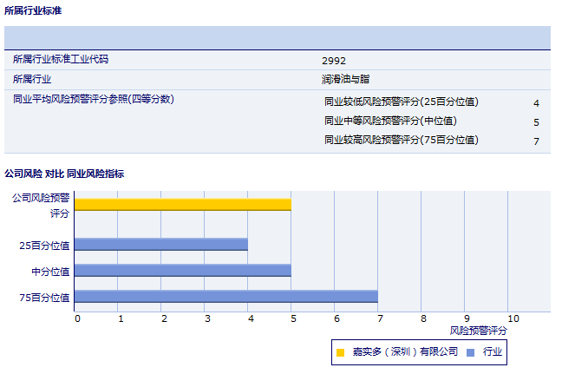
Task: Click the 同业较低风险预警评分(25百分位值) text
Action: [401, 102]
